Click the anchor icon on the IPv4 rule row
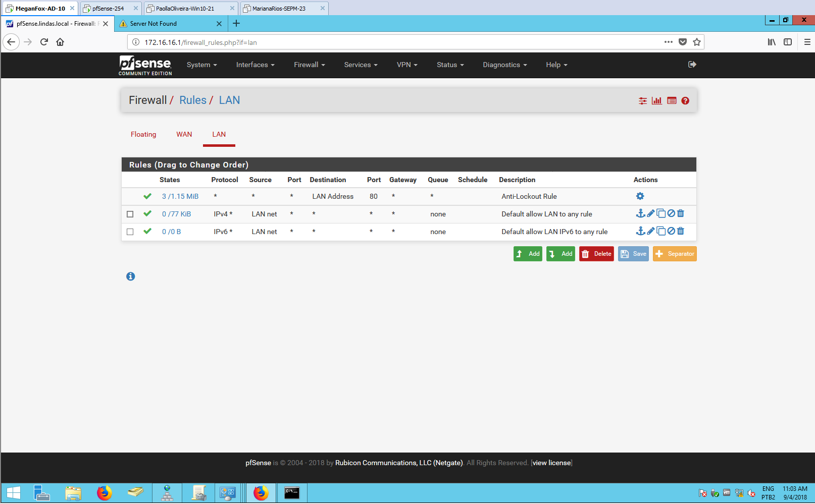The width and height of the screenshot is (815, 504). click(640, 213)
